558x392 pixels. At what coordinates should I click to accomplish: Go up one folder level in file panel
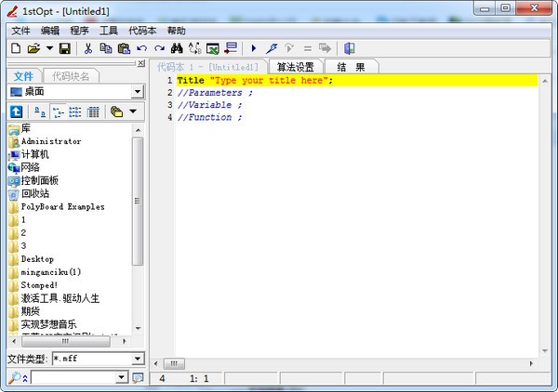coord(16,111)
